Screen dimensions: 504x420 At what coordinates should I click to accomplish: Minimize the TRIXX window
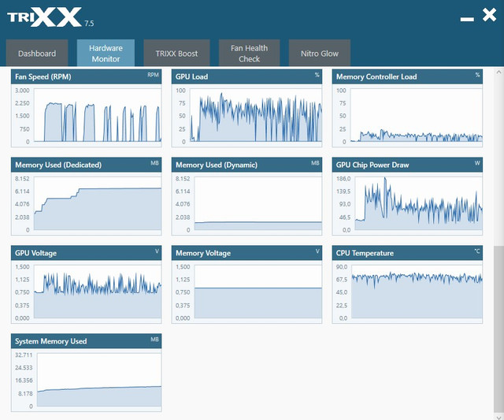467,19
